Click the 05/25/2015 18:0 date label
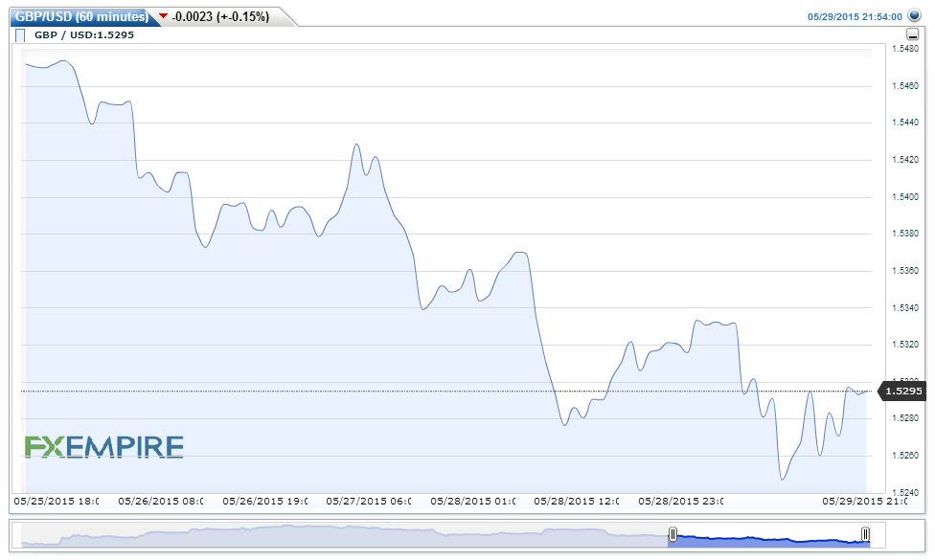 click(x=57, y=501)
